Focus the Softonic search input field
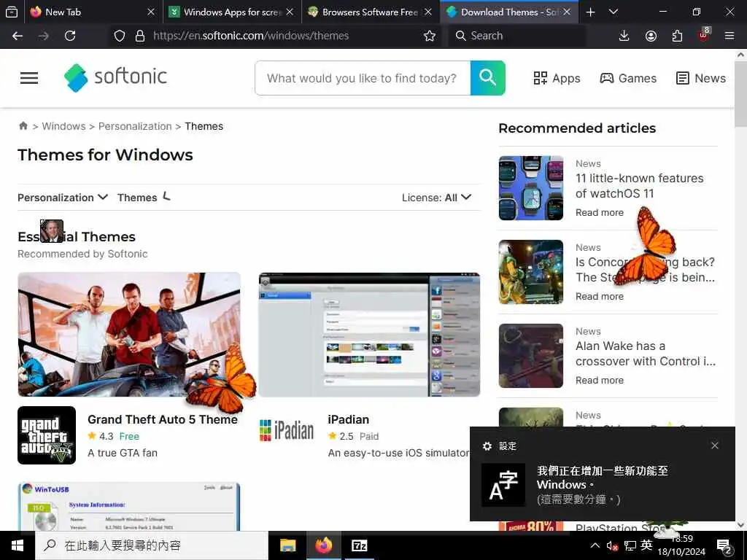This screenshot has width=747, height=560. click(x=363, y=78)
